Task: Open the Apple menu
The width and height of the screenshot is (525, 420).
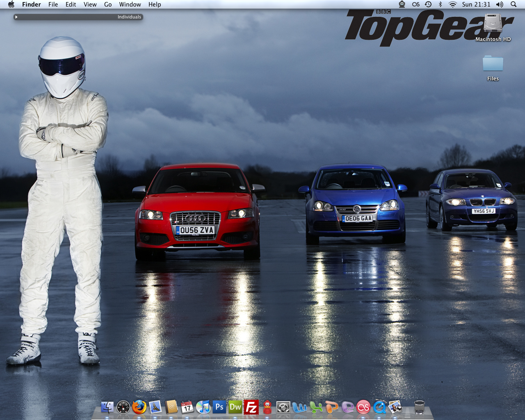Action: tap(11, 5)
